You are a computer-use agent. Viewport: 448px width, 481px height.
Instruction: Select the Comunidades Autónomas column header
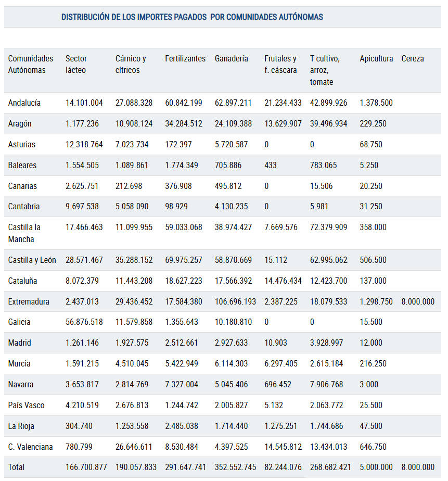tap(30, 64)
